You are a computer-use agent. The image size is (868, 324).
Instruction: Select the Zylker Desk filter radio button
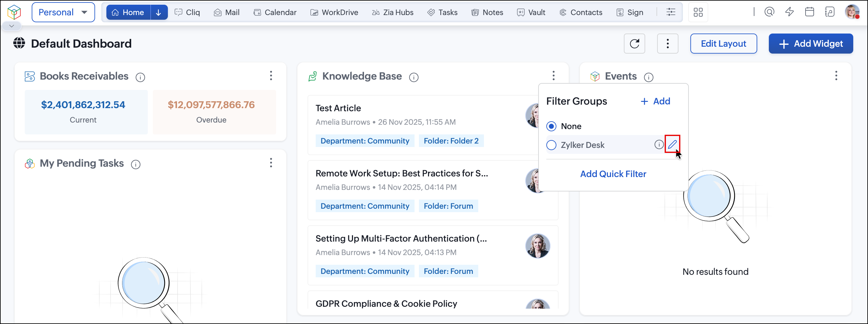tap(551, 145)
